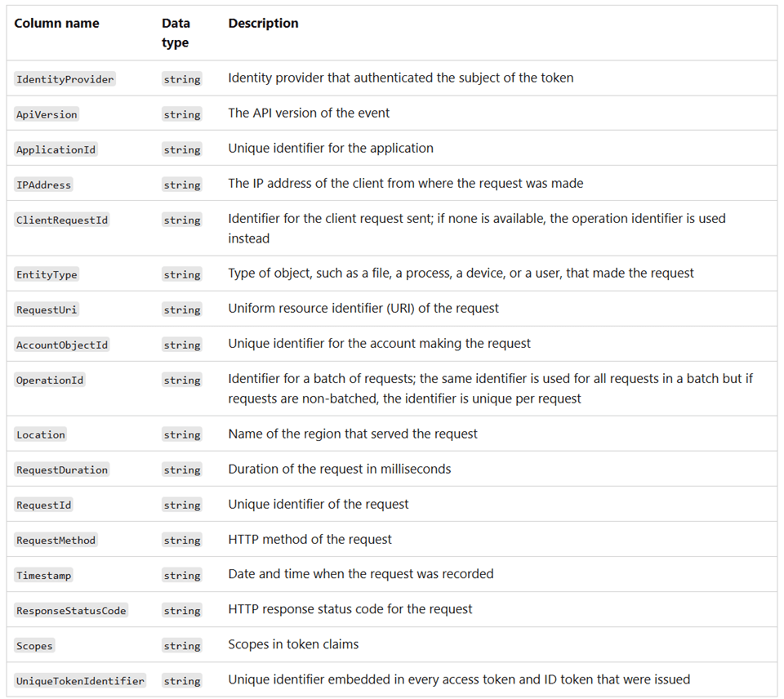Click the "Description" table header
784x699 pixels.
[263, 24]
